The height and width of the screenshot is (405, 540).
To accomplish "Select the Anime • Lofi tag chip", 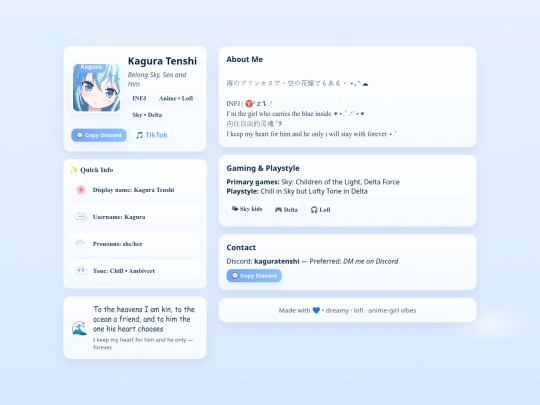I will 176,98.
